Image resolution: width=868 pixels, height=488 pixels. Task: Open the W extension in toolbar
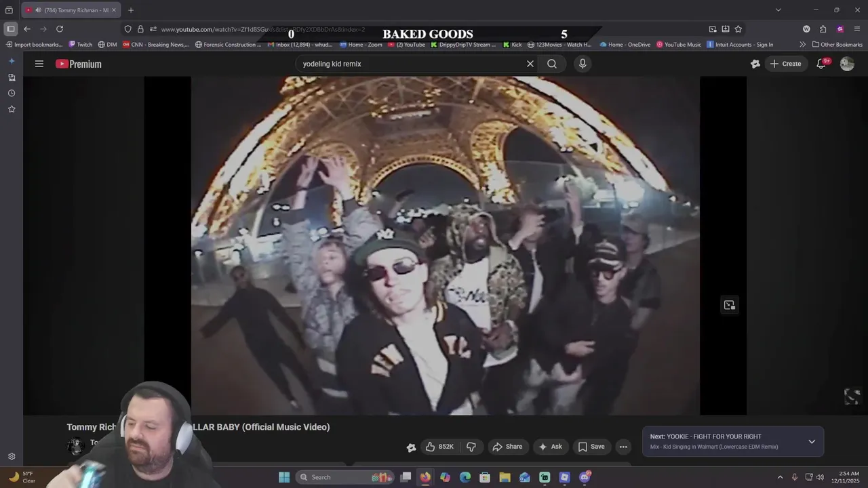tap(806, 29)
